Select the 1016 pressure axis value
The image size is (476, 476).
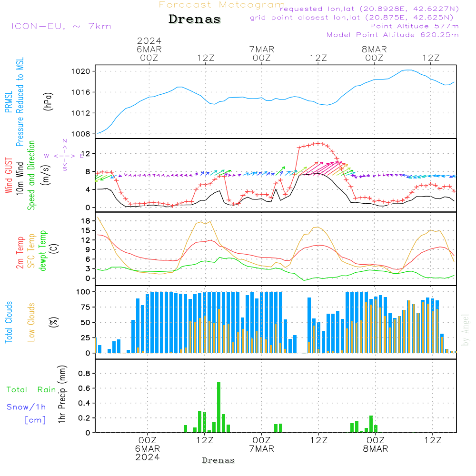coord(80,92)
